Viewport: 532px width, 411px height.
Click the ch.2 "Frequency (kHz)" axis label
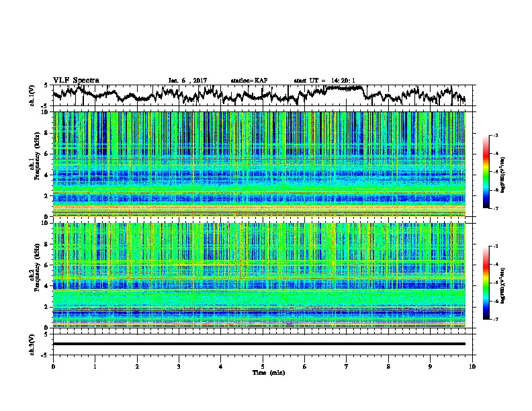pyautogui.click(x=37, y=267)
